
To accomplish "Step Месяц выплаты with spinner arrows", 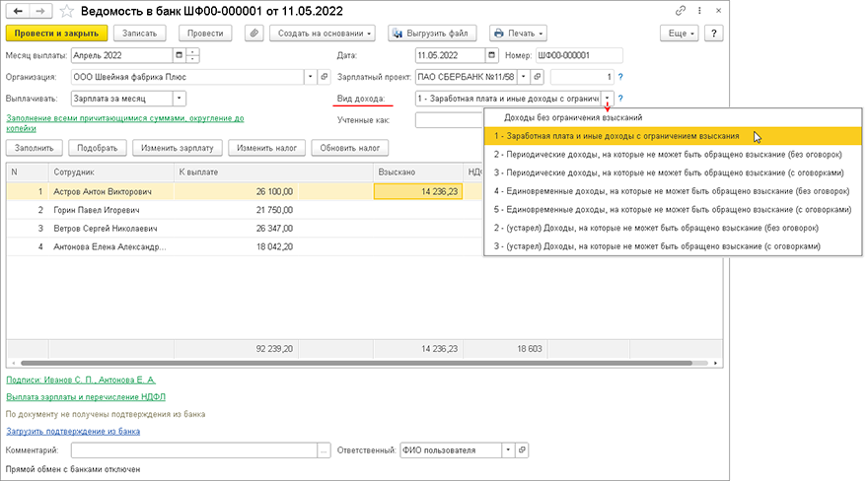I will 192,55.
